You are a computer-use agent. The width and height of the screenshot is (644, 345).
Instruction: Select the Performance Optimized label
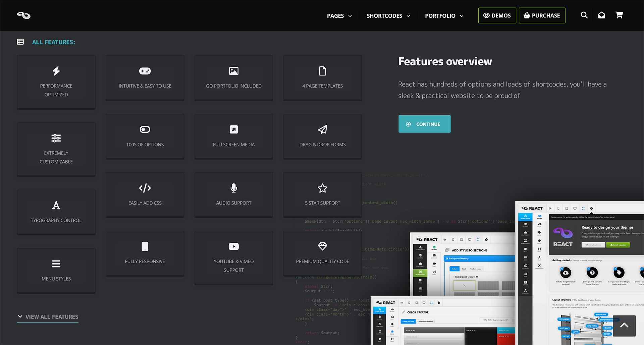[x=56, y=90]
